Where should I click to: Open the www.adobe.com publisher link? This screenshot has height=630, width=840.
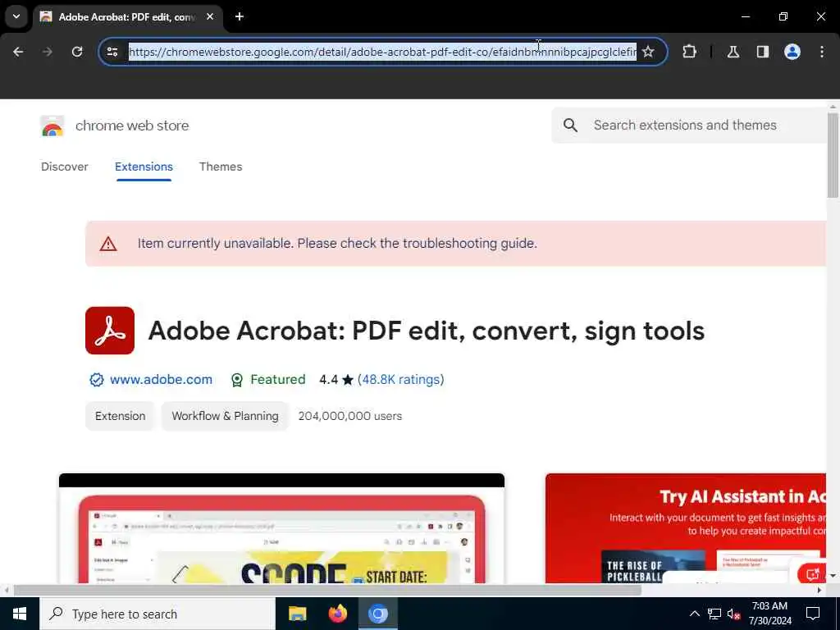point(162,379)
